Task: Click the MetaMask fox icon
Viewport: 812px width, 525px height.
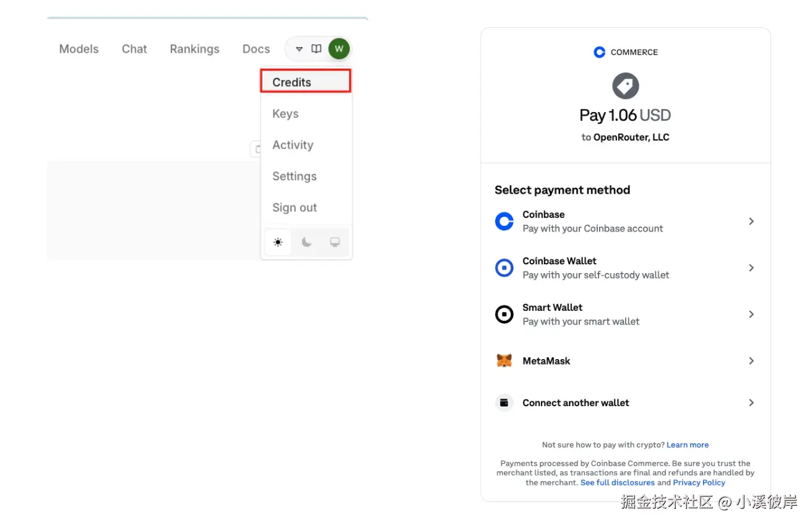Action: pos(504,361)
